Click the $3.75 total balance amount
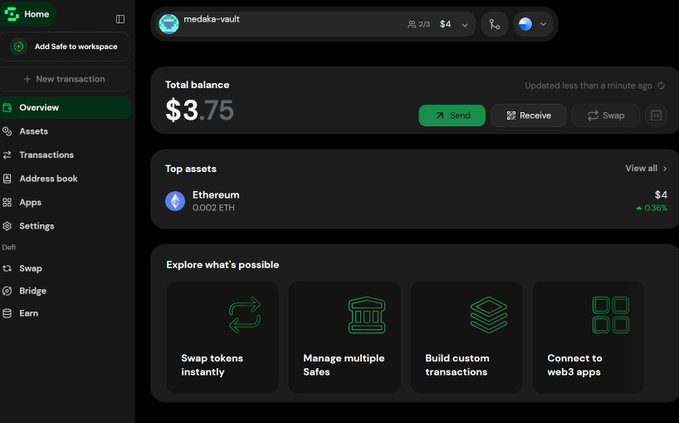 coord(200,110)
